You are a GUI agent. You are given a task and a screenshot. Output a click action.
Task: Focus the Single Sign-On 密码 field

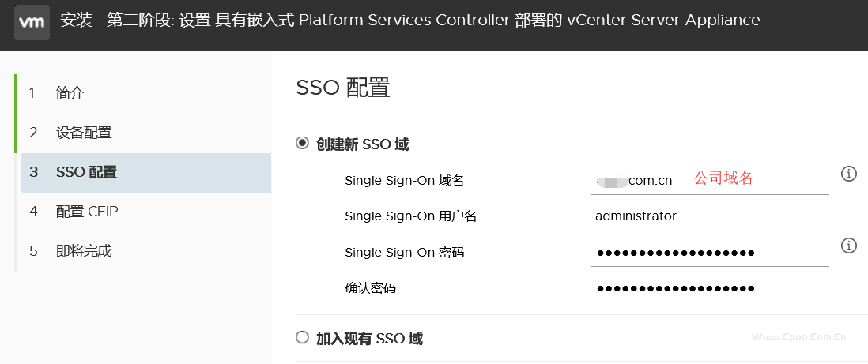pyautogui.click(x=710, y=253)
